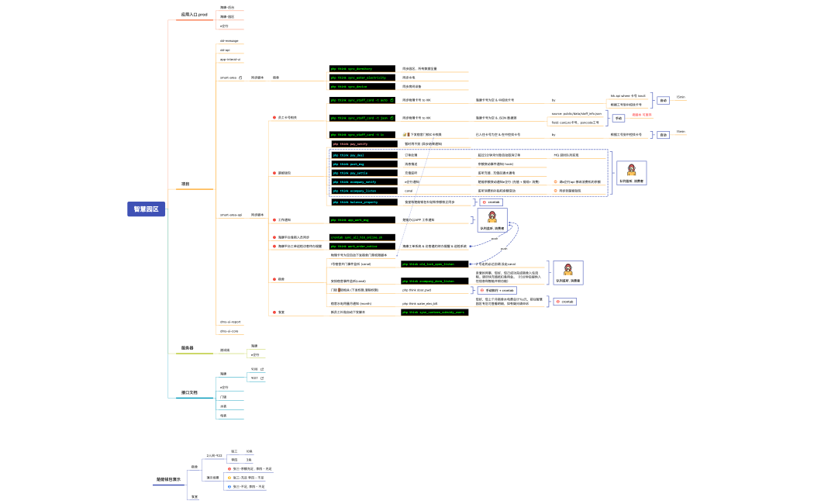Image resolution: width=814 pixels, height=504 pixels.
Task: Click the red marker on 工作通知 node
Action: click(274, 220)
